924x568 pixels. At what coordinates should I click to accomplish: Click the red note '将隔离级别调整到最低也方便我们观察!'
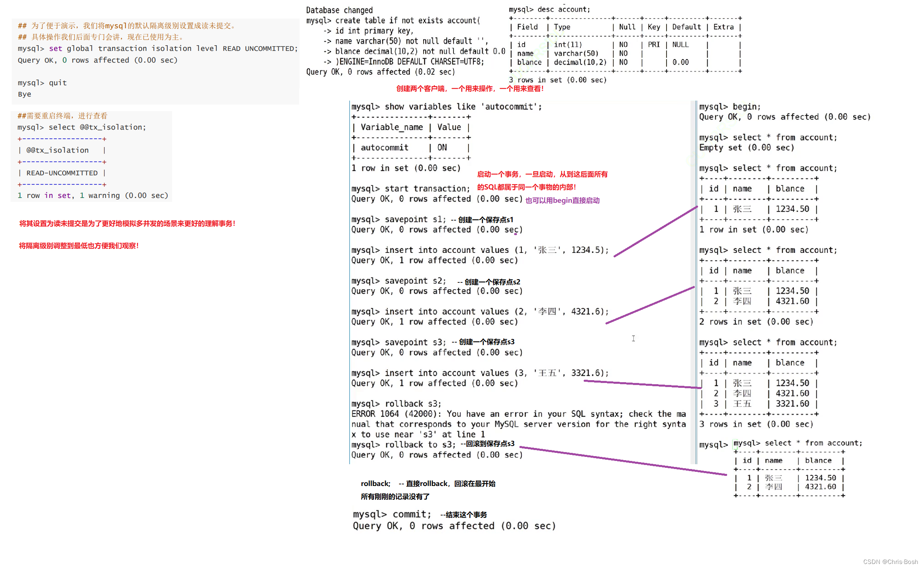(79, 246)
